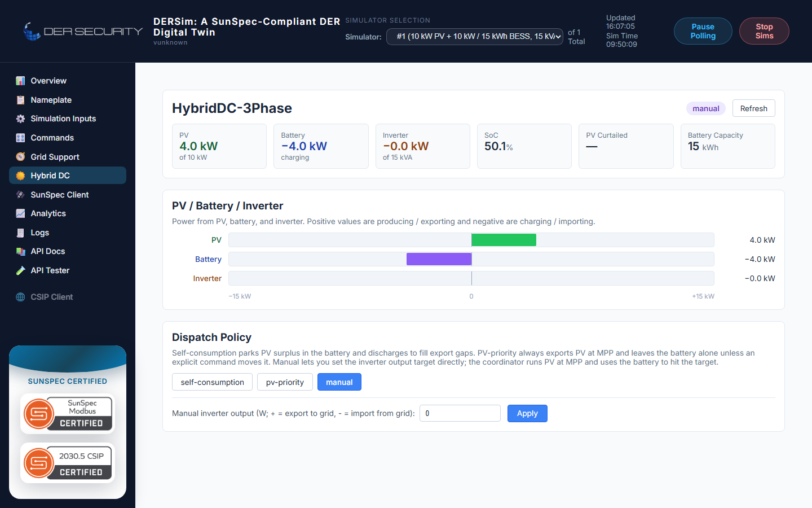Click the 'SUNSPEC CERTIFIED' heading
Viewport: 812px width, 508px height.
pyautogui.click(x=68, y=382)
